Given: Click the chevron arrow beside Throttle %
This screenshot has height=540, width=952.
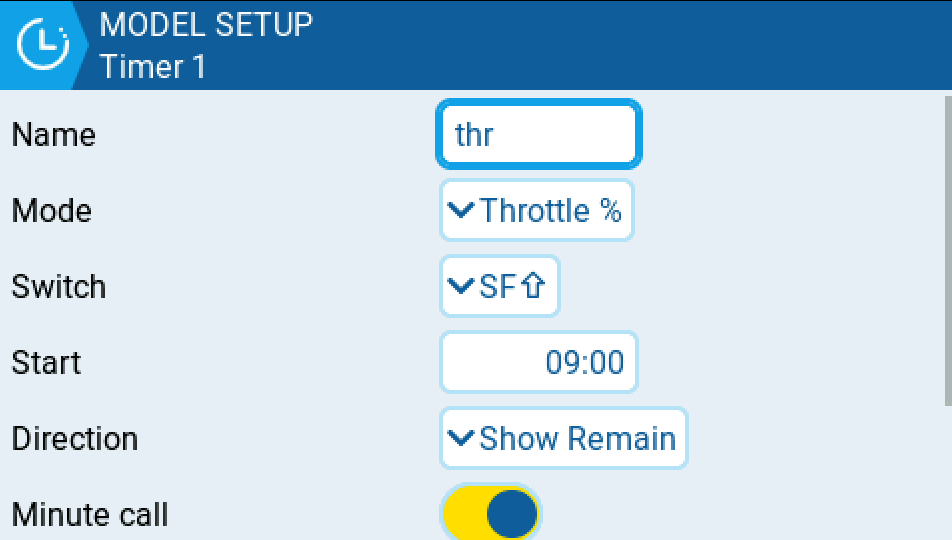Looking at the screenshot, I should 461,211.
